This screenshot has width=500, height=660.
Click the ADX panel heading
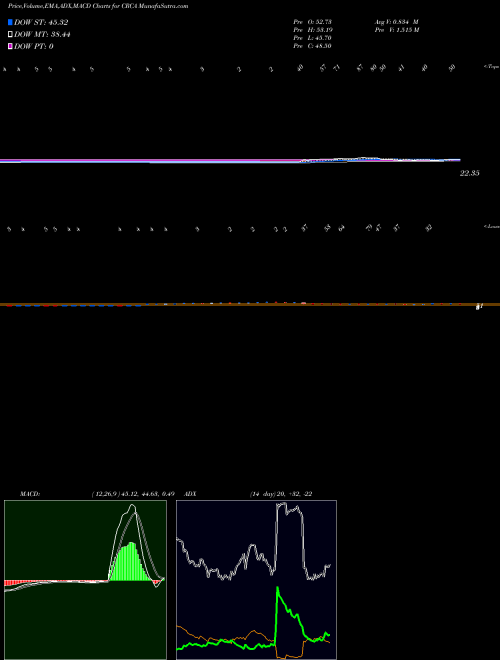point(191,494)
